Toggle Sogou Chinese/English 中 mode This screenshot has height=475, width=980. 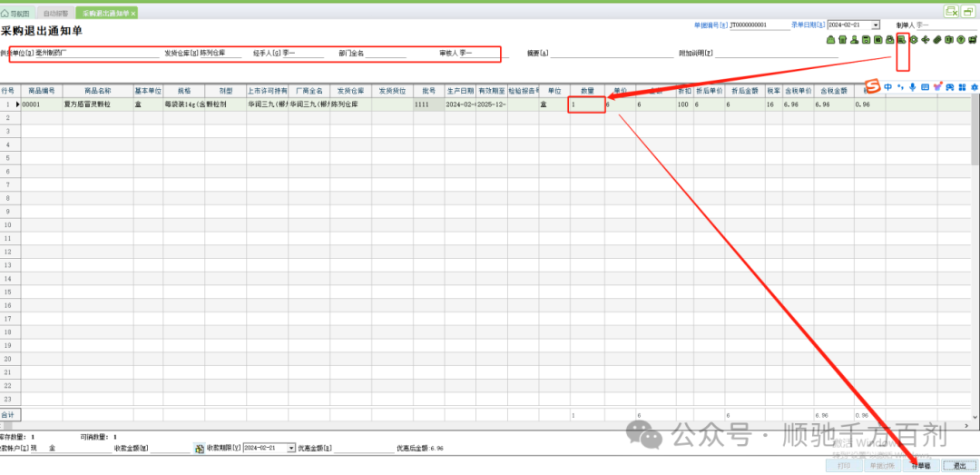[x=888, y=87]
